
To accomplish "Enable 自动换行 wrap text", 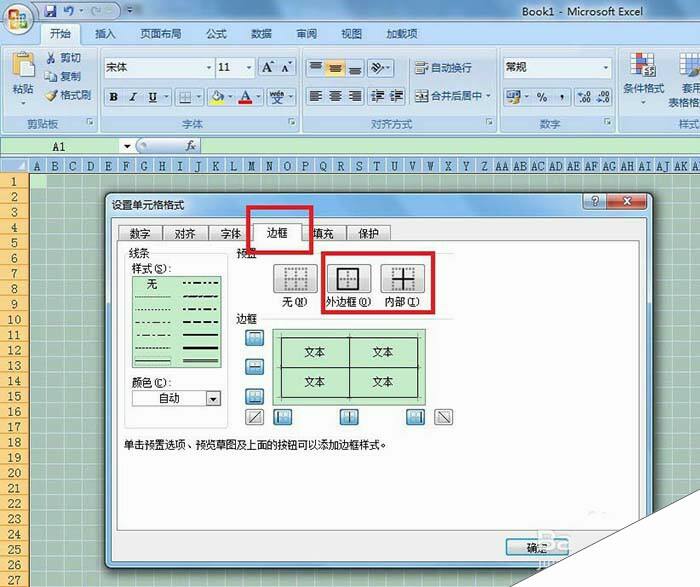I will click(443, 68).
